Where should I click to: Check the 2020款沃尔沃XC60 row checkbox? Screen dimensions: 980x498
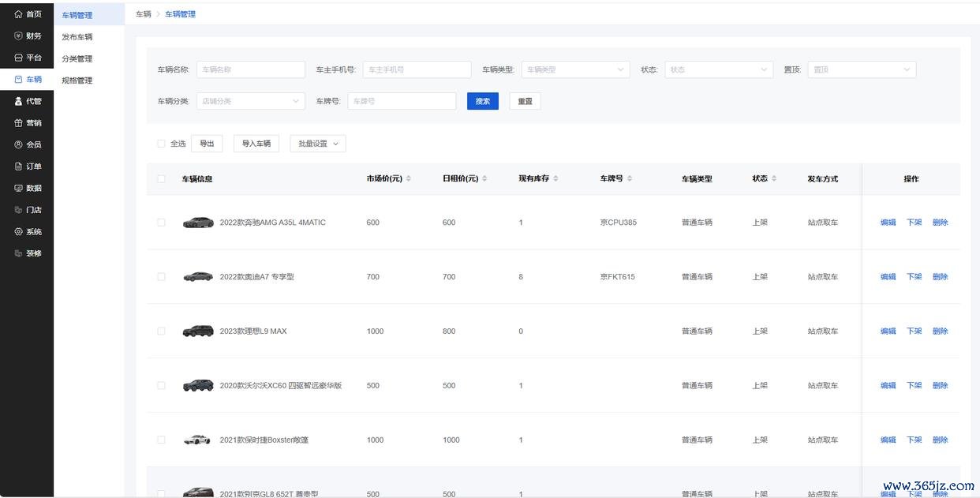pos(161,386)
